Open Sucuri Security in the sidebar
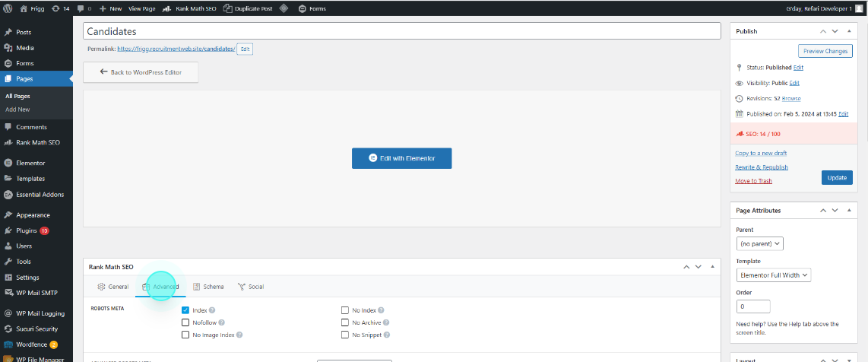This screenshot has height=362, width=868. [36, 329]
